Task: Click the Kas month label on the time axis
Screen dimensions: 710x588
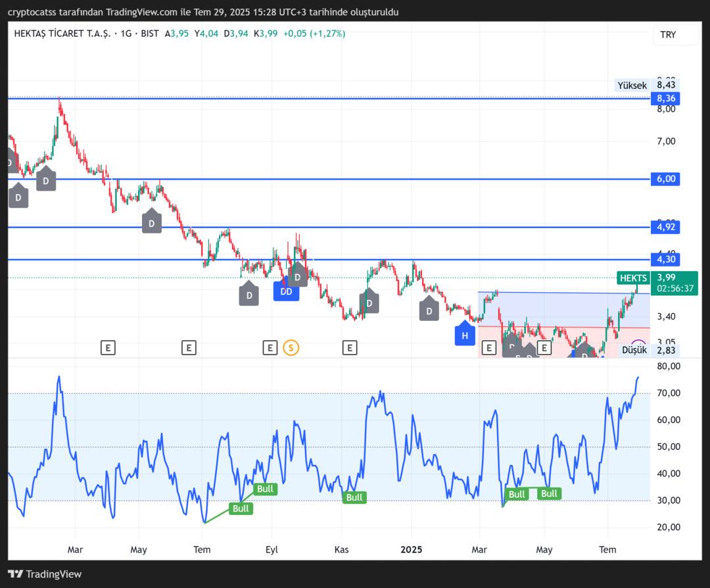Action: tap(341, 549)
